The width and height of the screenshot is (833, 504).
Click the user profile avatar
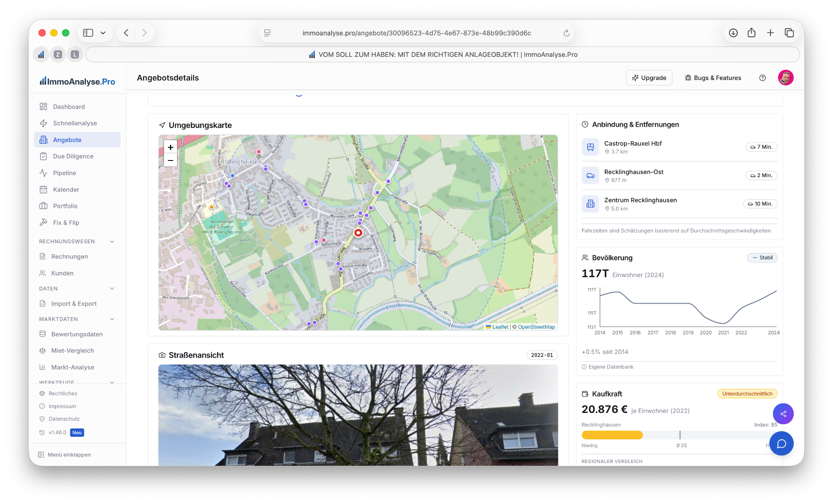786,78
